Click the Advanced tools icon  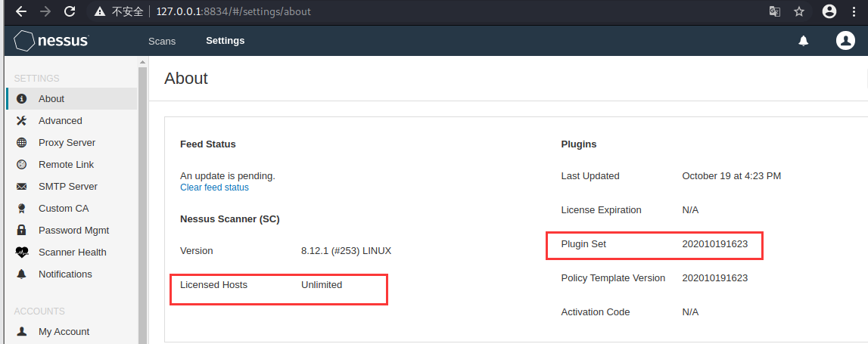tap(22, 120)
